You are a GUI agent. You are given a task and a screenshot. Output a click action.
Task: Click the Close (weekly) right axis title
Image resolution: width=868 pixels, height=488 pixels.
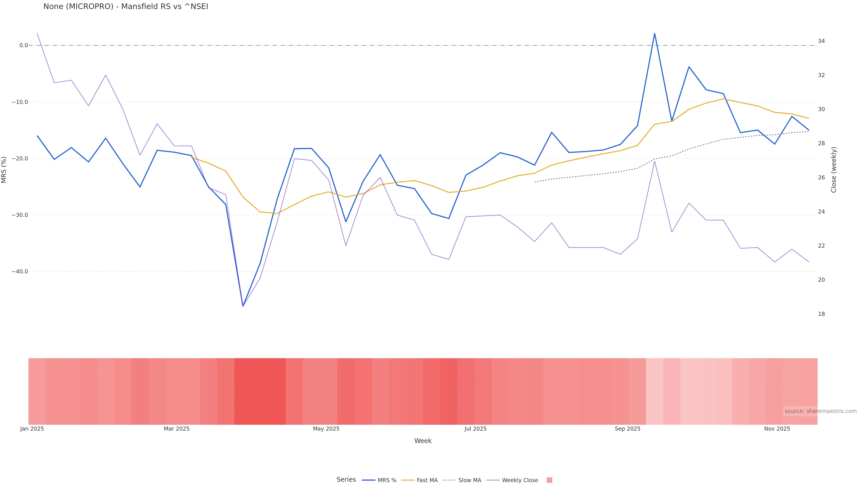[x=834, y=170]
